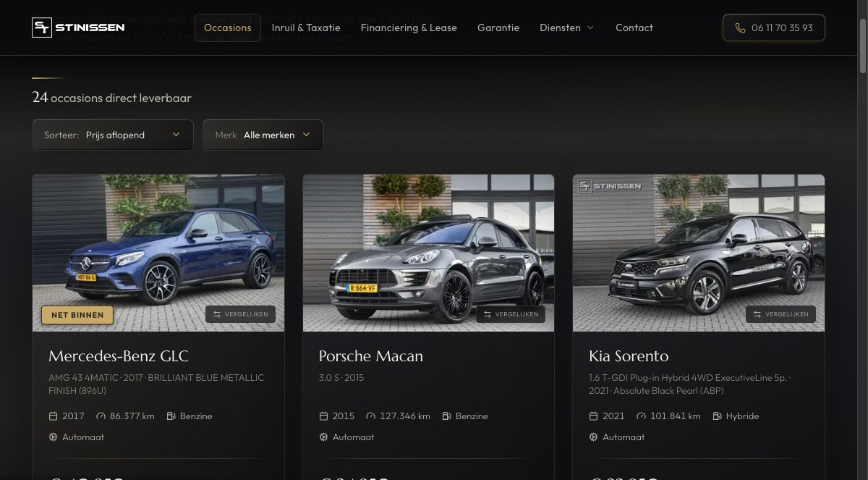Open the Mercedes-Benz GLC photo
The height and width of the screenshot is (480, 868).
158,253
